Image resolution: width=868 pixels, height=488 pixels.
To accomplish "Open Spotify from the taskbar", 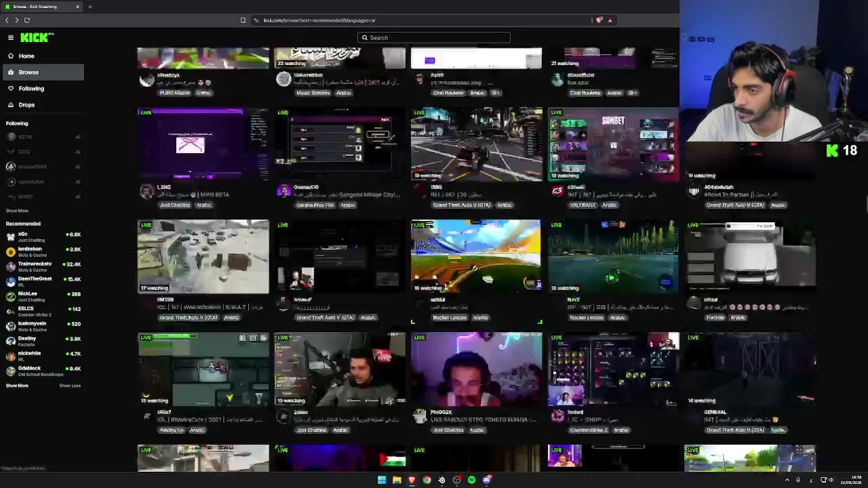I will click(x=471, y=480).
